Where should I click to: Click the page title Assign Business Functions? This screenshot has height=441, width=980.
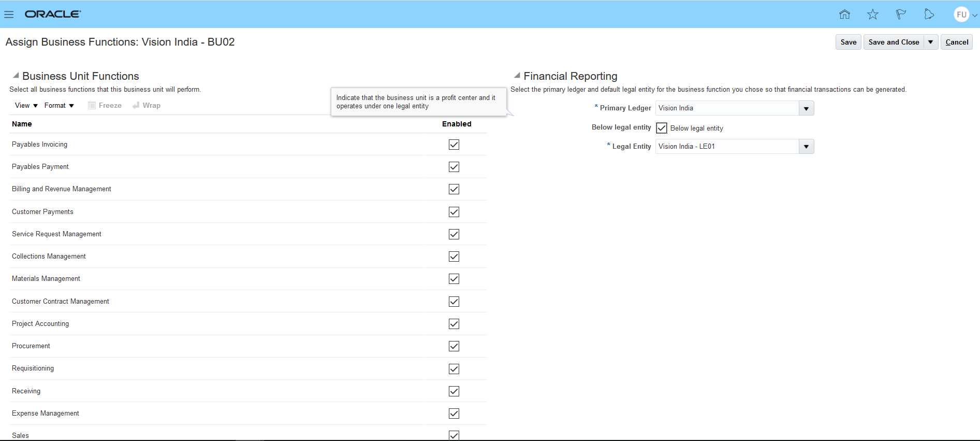tap(120, 42)
